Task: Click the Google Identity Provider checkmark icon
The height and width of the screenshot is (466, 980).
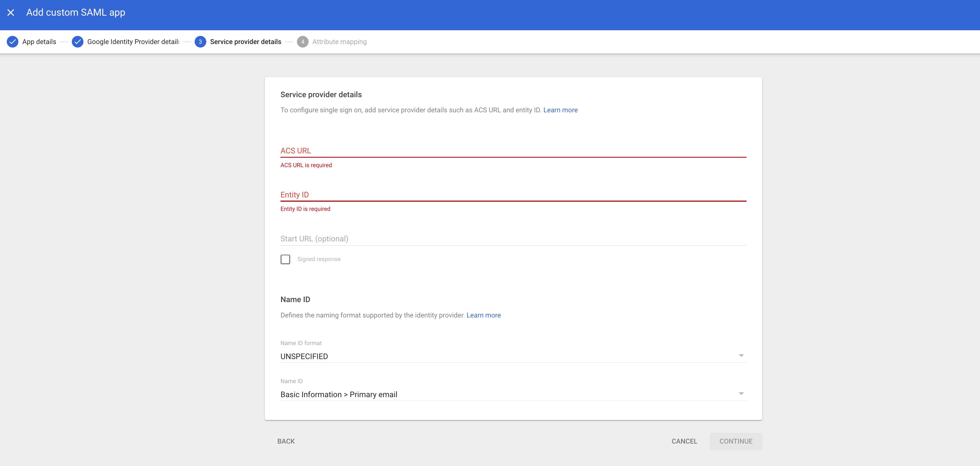Action: click(77, 42)
